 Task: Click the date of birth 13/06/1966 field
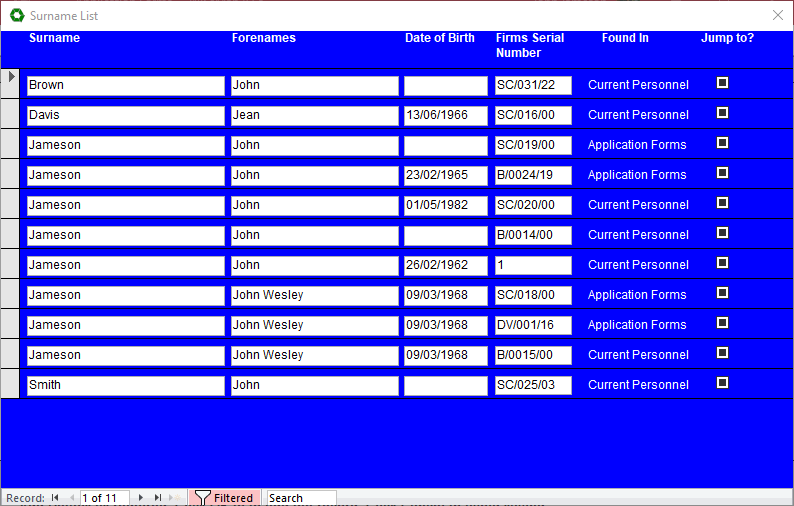(445, 115)
